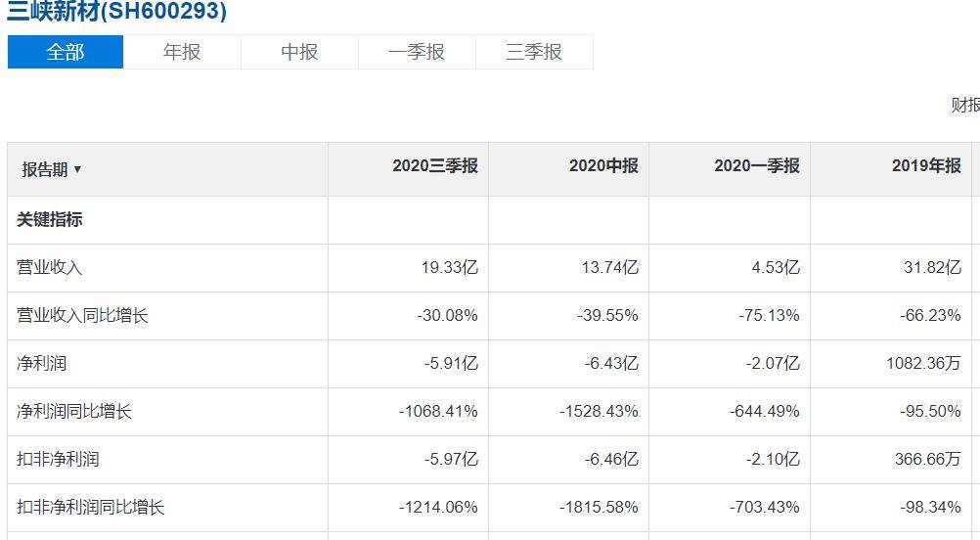The image size is (980, 540).
Task: Click the 2020一季报 column header
Action: 757,165
